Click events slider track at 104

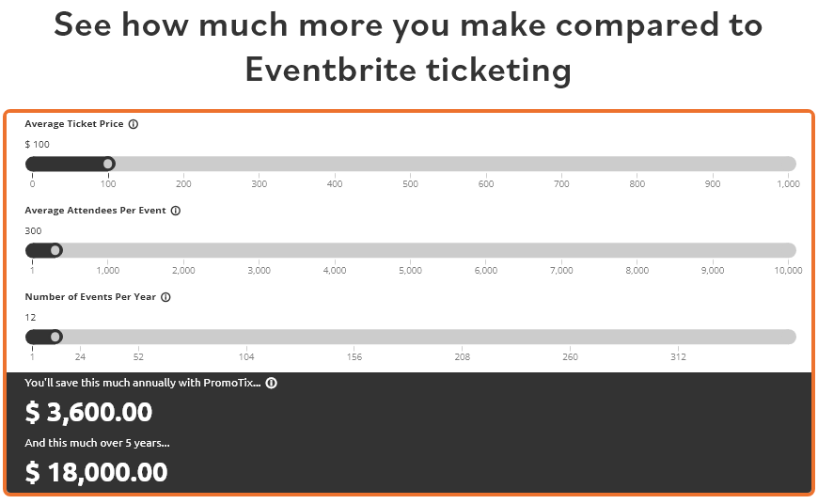246,337
